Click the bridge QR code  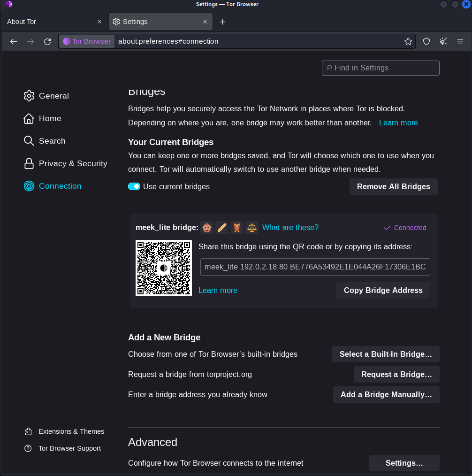(x=163, y=268)
